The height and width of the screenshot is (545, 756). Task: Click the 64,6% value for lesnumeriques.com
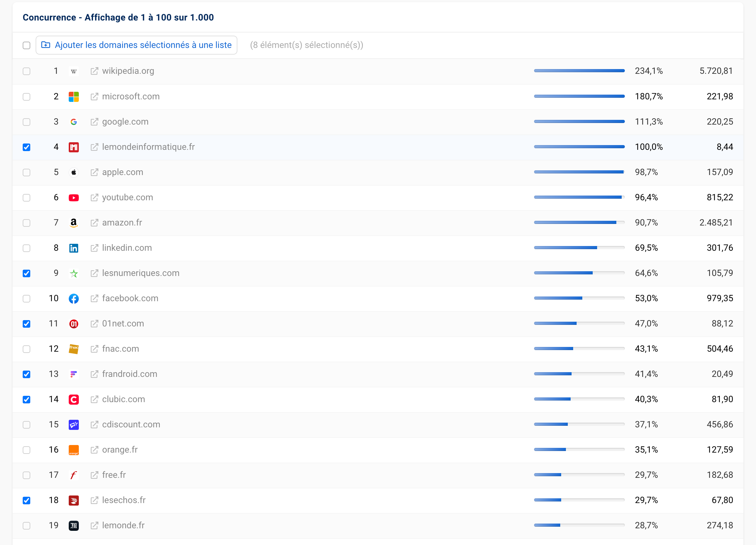(646, 273)
